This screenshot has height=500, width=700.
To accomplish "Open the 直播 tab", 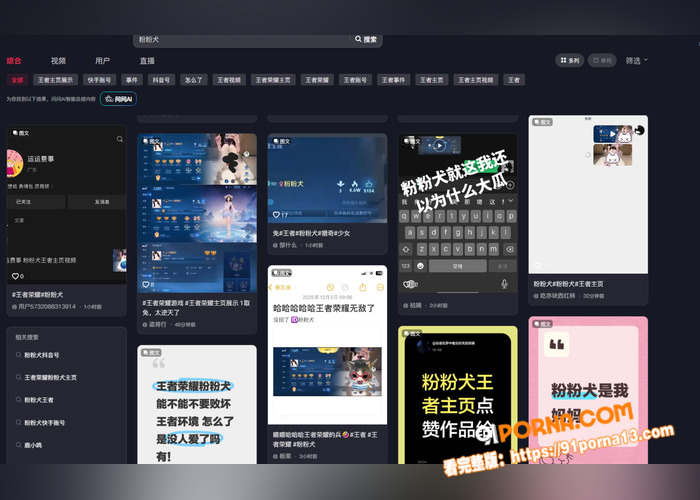I will click(147, 61).
